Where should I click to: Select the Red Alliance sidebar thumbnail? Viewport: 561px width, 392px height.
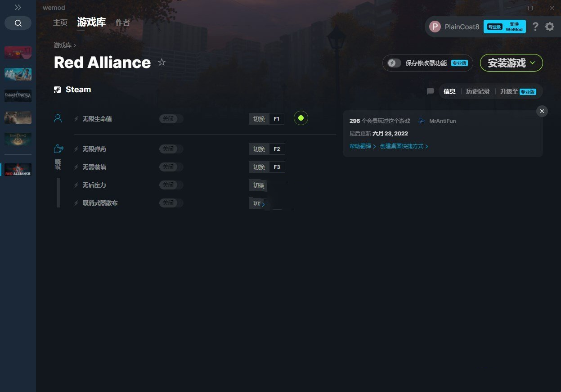(18, 170)
